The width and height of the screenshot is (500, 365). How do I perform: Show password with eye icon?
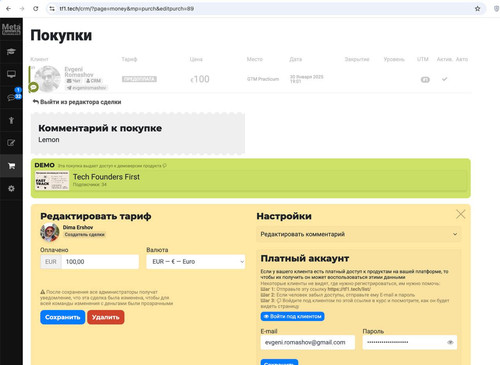[x=450, y=342]
